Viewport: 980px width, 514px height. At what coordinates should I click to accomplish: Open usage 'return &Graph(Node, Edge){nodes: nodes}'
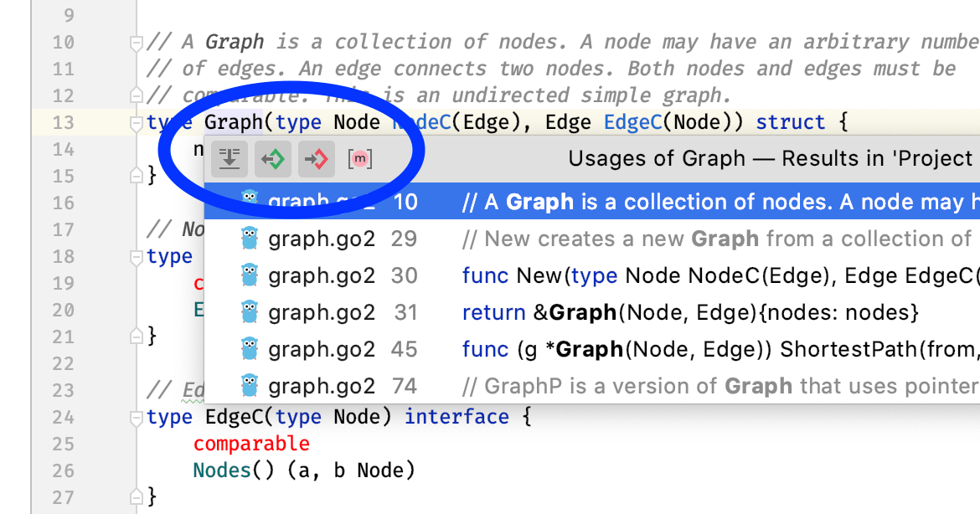[x=592, y=312]
